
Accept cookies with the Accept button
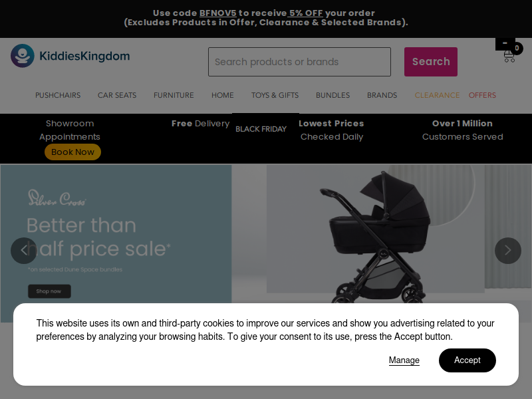coord(467,360)
